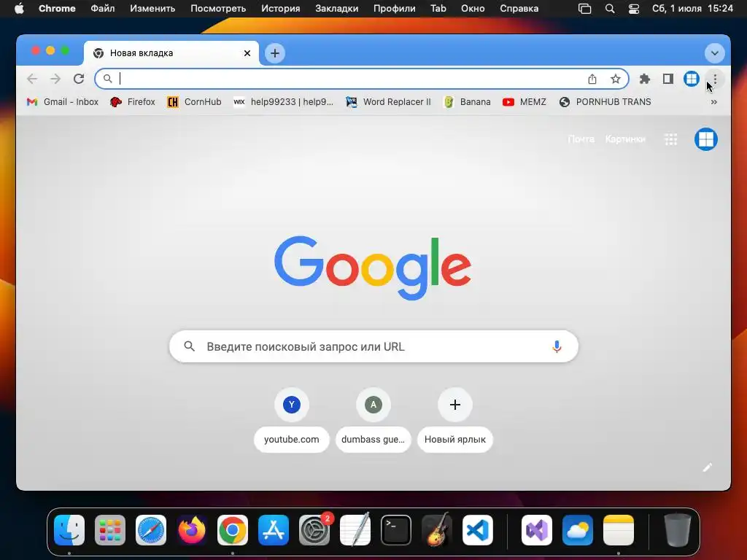Open a new tab with plus button
This screenshot has width=747, height=560.
coord(275,52)
